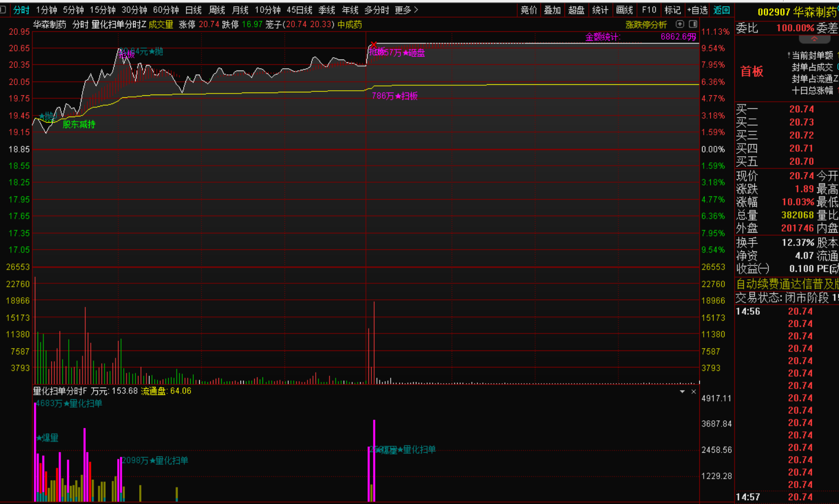Collapse the panel with red double-chevron
Image resolution: width=839 pixels, height=504 pixels.
click(x=814, y=39)
